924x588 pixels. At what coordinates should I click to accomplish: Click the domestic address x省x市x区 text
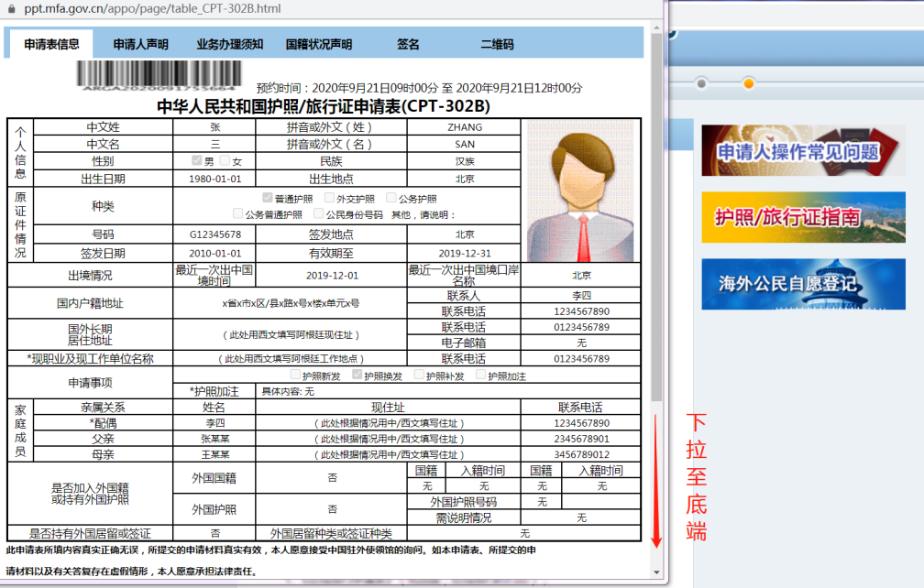290,304
